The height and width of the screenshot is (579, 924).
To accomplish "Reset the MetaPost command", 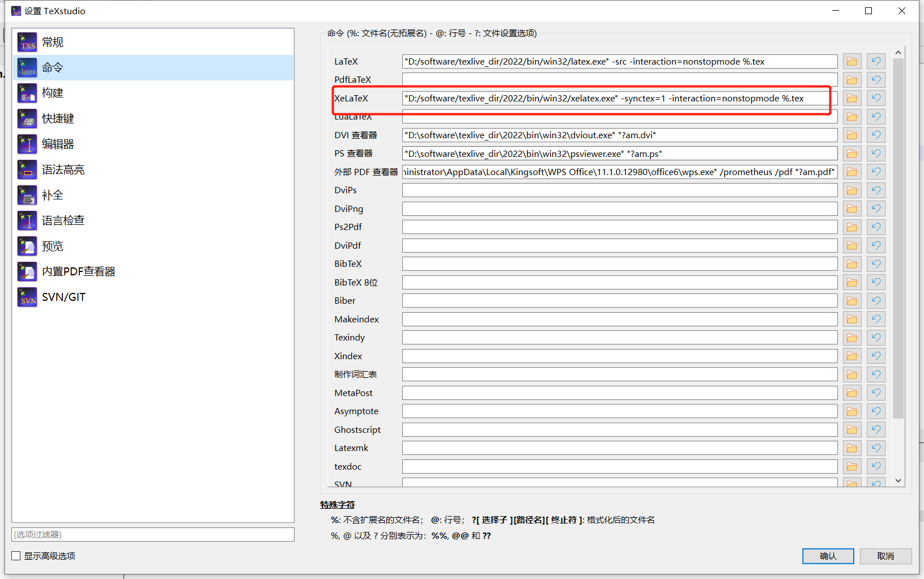I will (876, 393).
